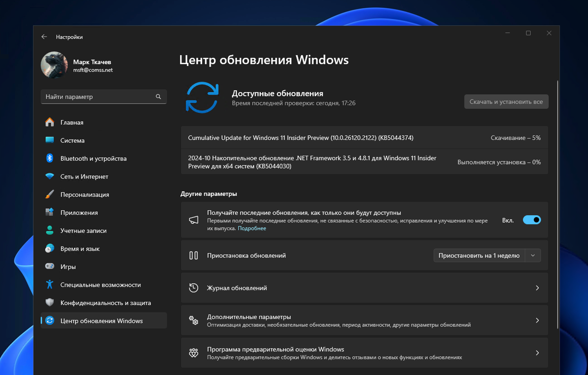
Task: Click the megaphone icon for latest updates
Action: 194,220
